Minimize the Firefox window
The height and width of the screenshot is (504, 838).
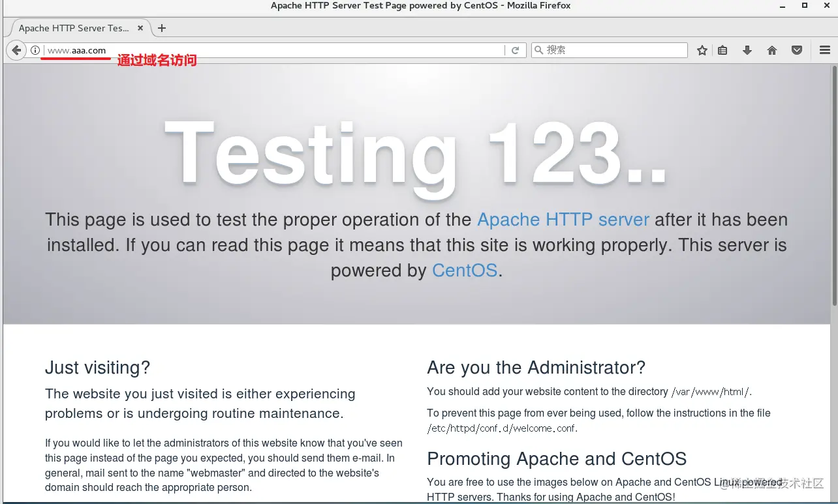782,5
